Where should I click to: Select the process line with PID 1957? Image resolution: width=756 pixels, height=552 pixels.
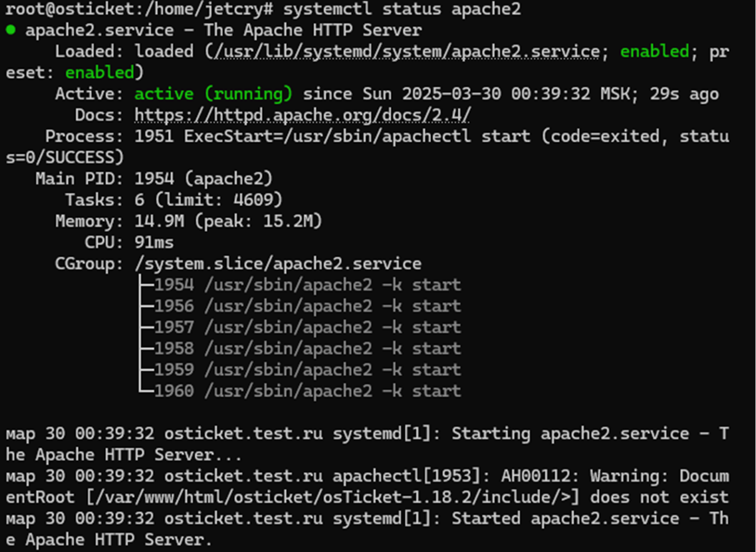tap(307, 327)
